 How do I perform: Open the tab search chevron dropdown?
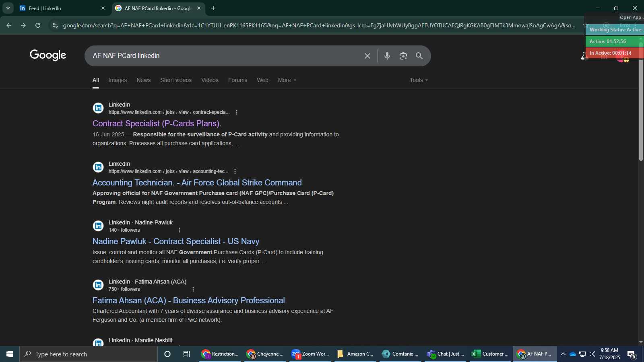pos(8,8)
